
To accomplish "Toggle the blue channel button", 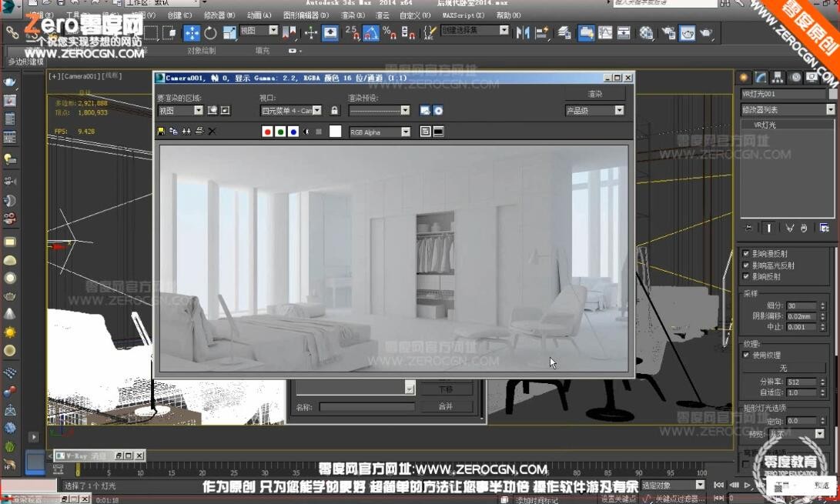I will pos(293,132).
